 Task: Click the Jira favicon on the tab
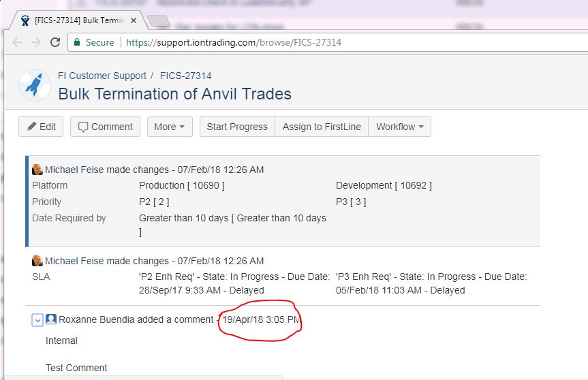(25, 20)
